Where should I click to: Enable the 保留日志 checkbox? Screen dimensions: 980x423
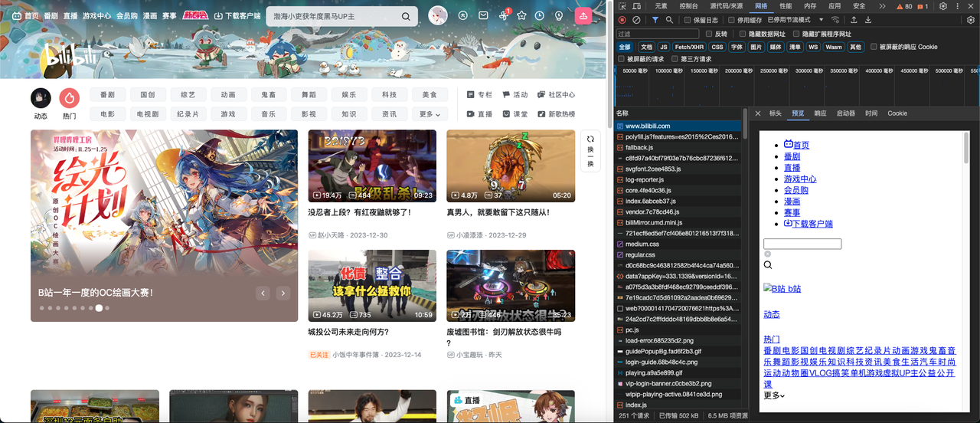687,20
